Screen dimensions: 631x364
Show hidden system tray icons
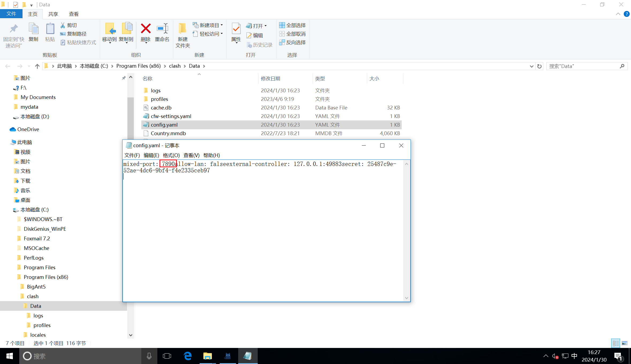(x=546, y=356)
